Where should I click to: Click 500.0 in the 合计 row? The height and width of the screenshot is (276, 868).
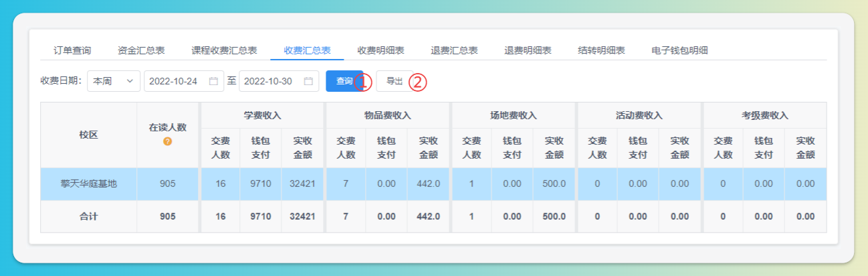point(554,216)
